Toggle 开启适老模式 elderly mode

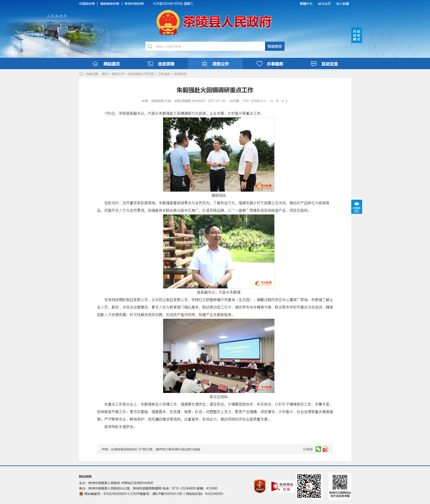tap(356, 35)
